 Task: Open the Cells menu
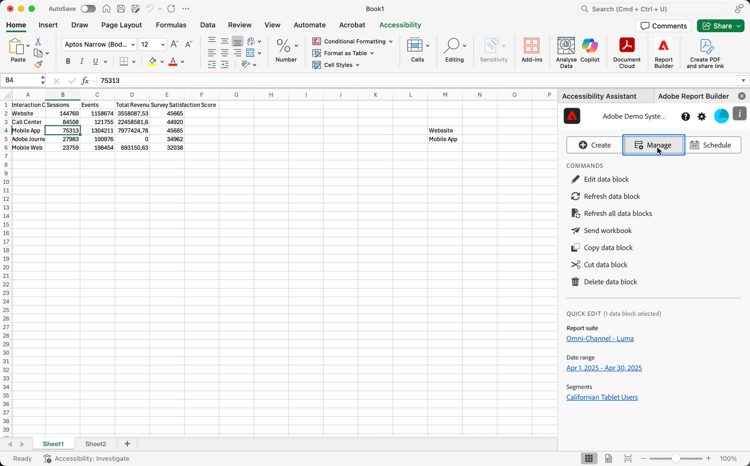click(418, 50)
